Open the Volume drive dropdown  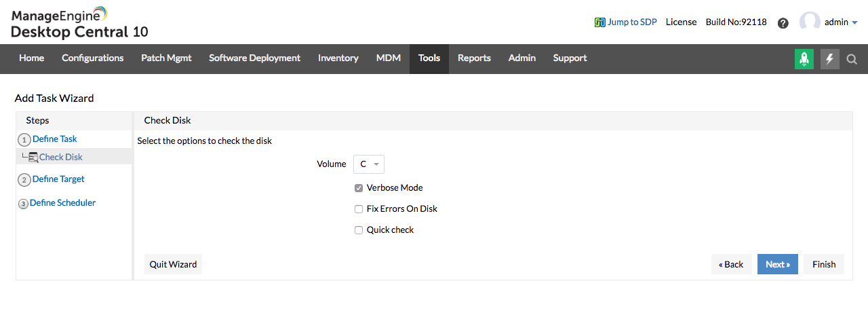point(369,164)
